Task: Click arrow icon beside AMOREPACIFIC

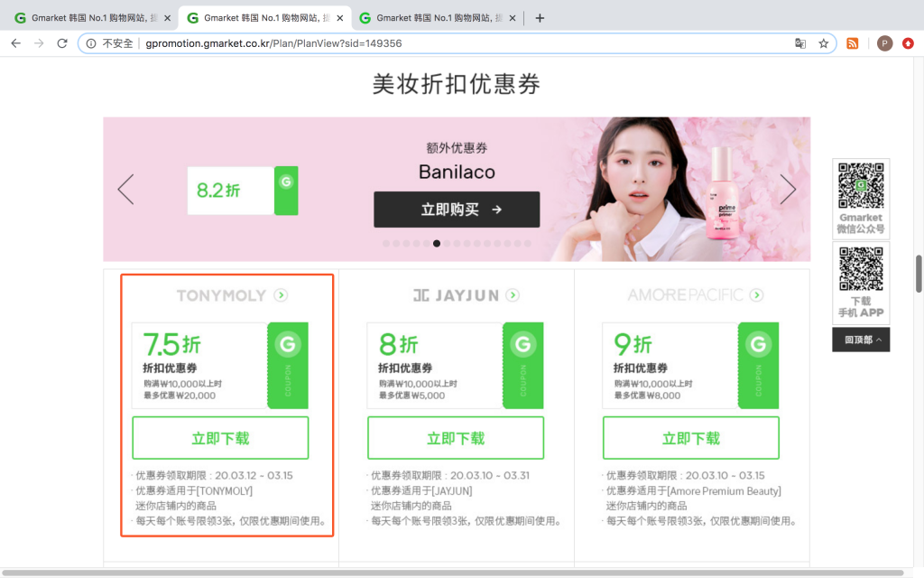Action: tap(757, 295)
